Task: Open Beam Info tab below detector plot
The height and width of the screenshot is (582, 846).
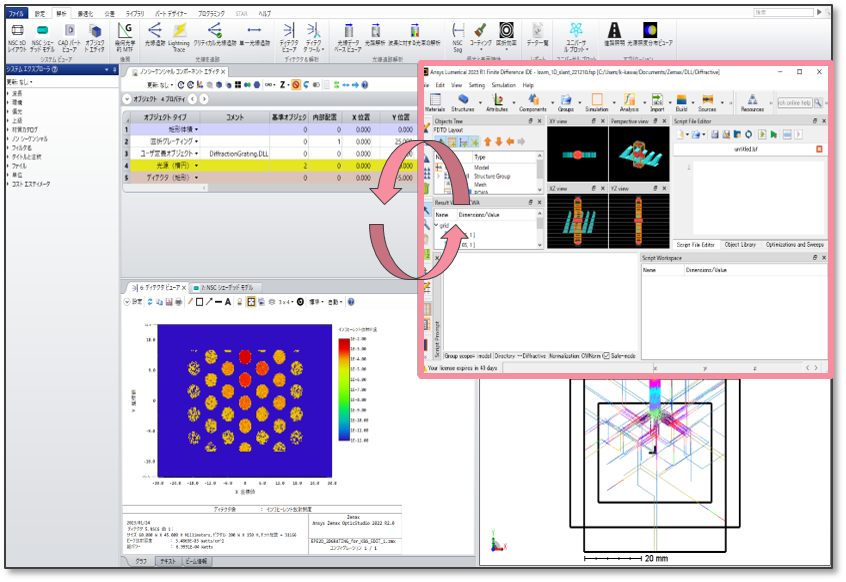Action: pyautogui.click(x=196, y=562)
